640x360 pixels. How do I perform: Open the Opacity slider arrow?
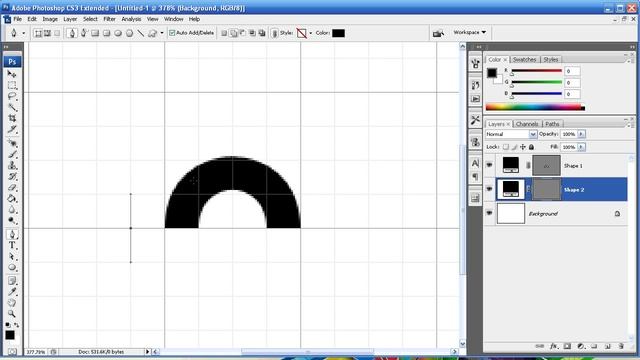[x=581, y=134]
